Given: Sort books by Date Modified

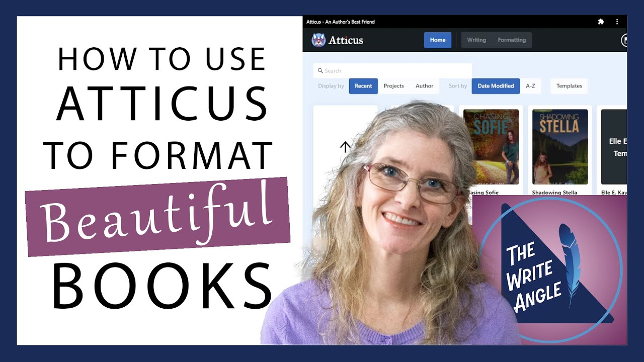Looking at the screenshot, I should coord(496,86).
